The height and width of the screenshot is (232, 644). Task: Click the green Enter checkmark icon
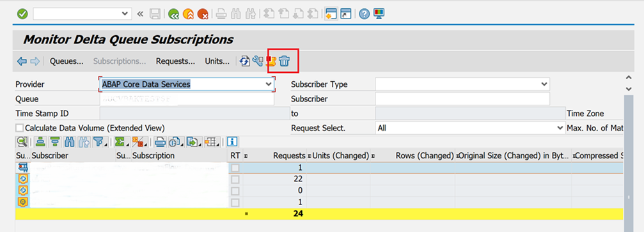[22, 14]
